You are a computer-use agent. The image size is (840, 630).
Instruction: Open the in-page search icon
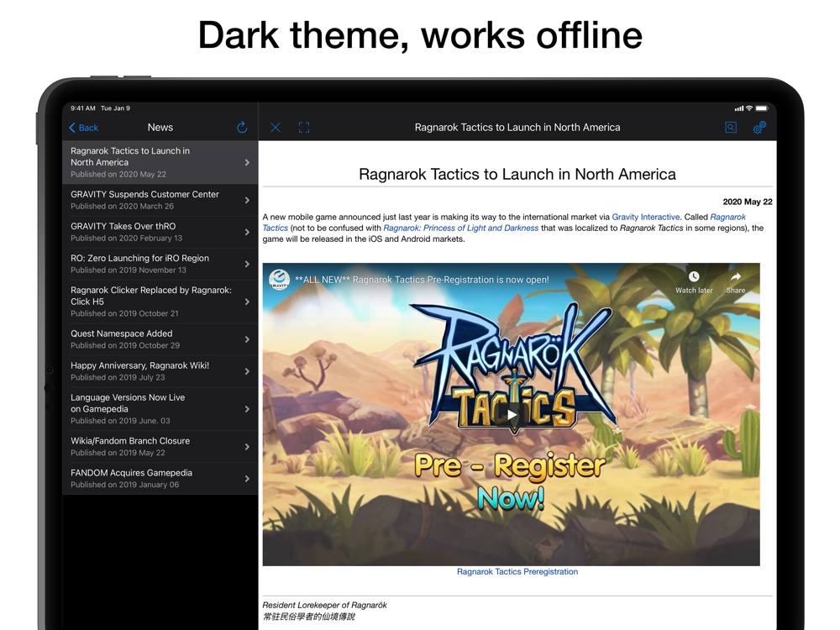click(731, 128)
